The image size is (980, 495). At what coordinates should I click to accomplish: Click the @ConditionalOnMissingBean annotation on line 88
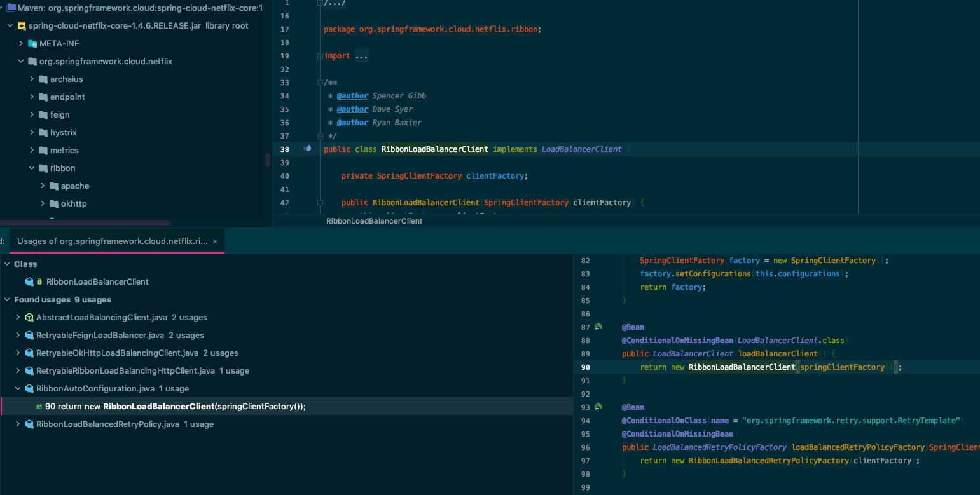(677, 341)
